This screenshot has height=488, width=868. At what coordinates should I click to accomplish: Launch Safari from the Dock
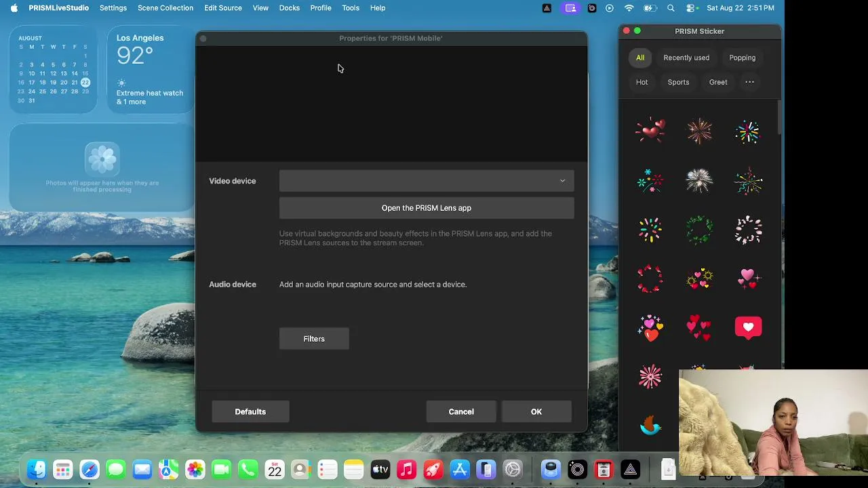(x=90, y=469)
